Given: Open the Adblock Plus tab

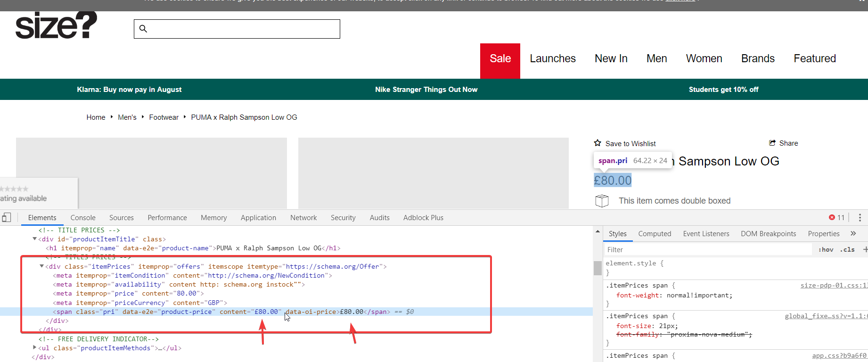Looking at the screenshot, I should click(x=423, y=217).
